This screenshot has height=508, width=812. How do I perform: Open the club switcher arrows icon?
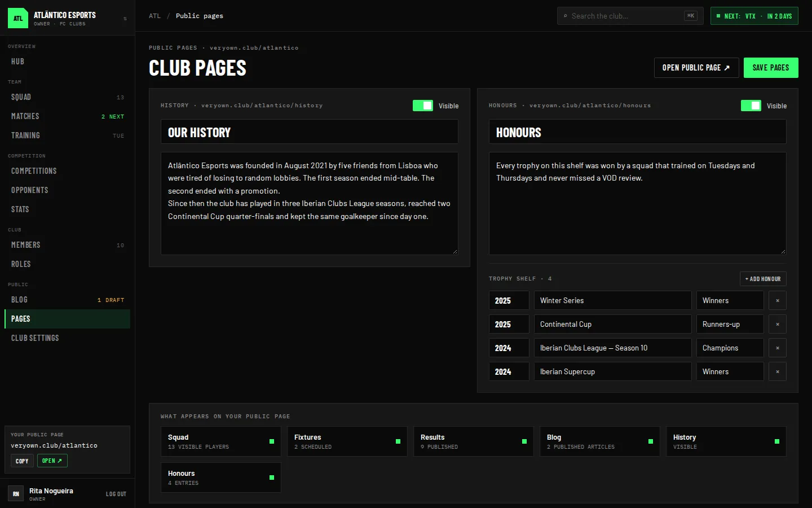(x=125, y=19)
